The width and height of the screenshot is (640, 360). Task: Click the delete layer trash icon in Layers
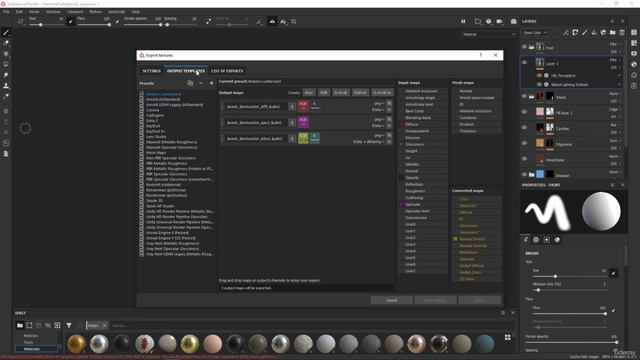pyautogui.click(x=622, y=32)
